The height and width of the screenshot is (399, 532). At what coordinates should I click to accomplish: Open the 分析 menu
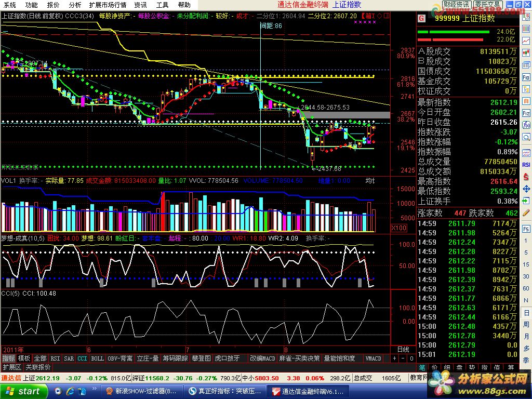[x=75, y=5]
